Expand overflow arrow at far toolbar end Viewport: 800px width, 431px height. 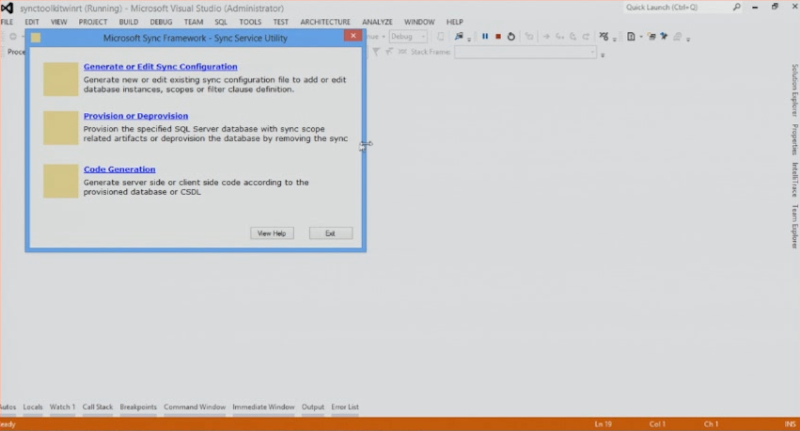pos(688,39)
